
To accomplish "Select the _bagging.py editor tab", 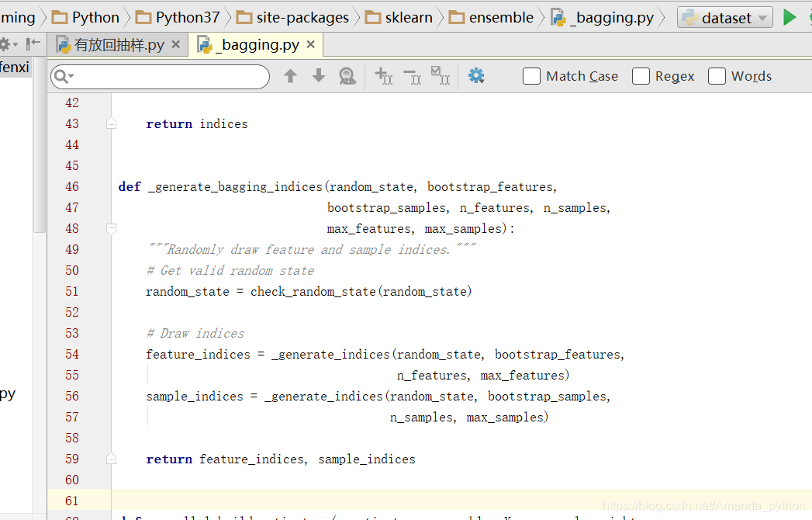I will (x=255, y=45).
